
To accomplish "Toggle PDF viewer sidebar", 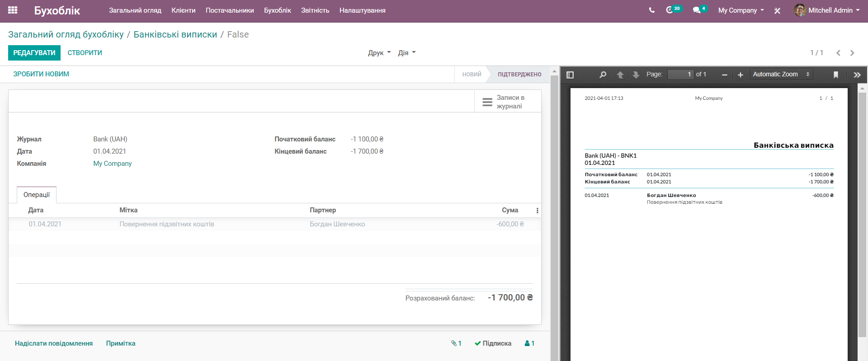I will tap(570, 75).
